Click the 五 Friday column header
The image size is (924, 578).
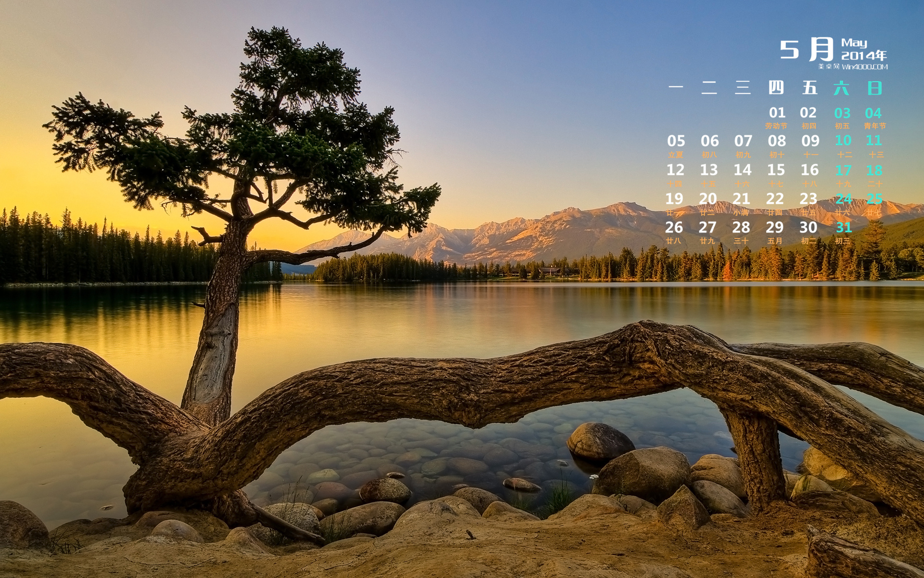pyautogui.click(x=809, y=88)
